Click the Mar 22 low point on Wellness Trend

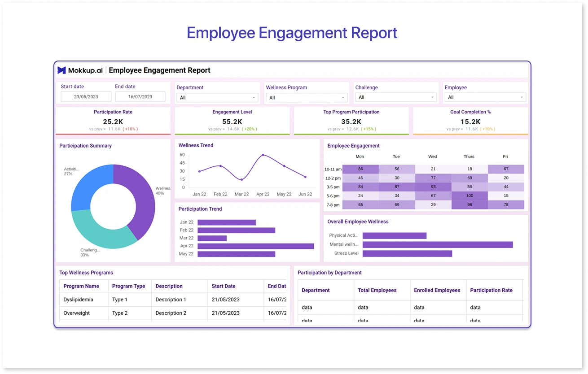(x=241, y=180)
